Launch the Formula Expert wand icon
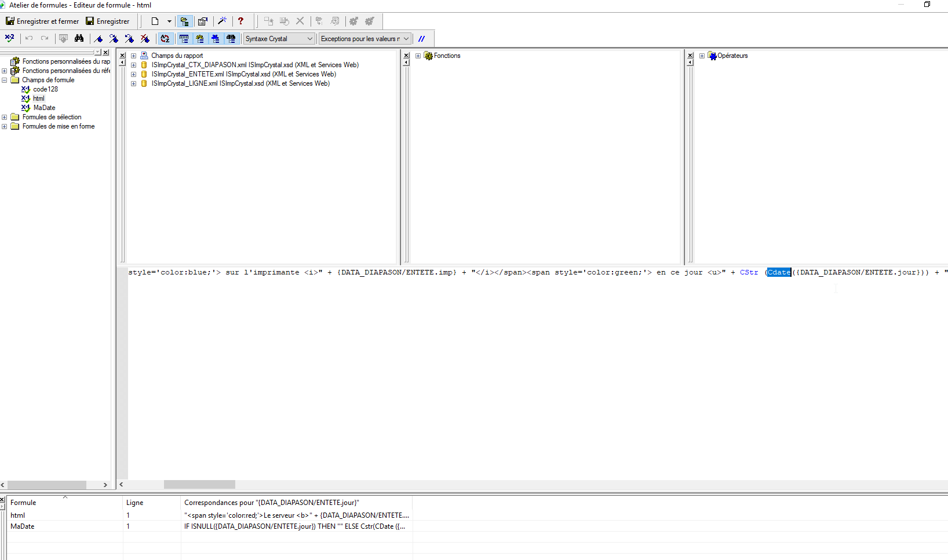The width and height of the screenshot is (948, 560). 223,21
